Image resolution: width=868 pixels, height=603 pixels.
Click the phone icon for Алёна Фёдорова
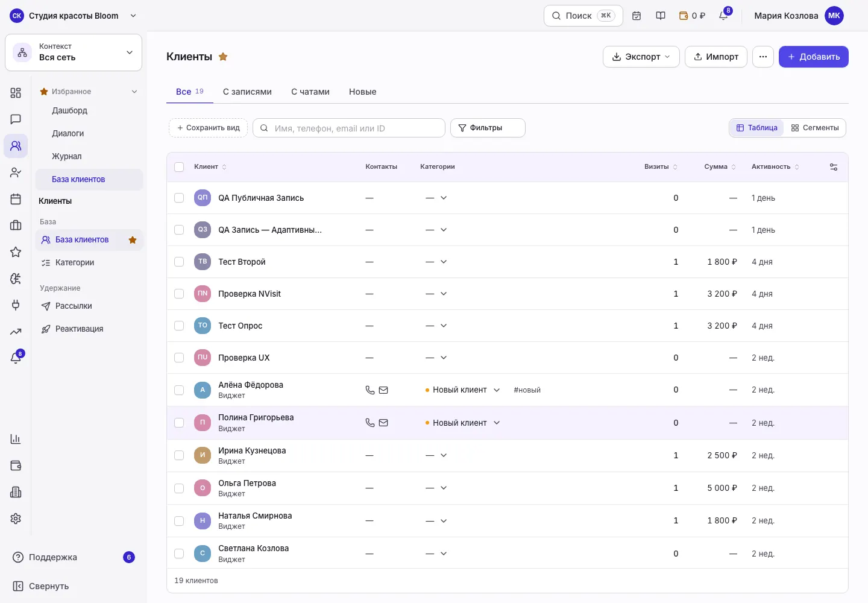point(370,390)
